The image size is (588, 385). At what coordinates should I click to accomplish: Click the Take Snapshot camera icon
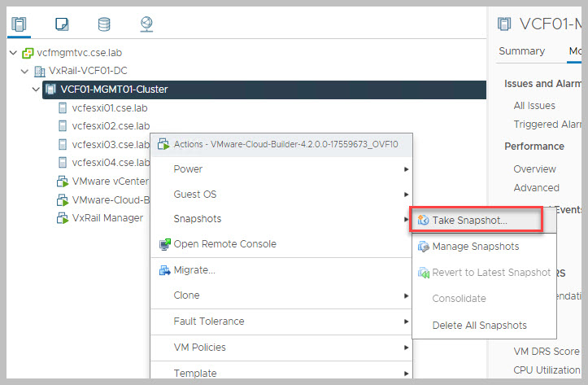(x=424, y=221)
